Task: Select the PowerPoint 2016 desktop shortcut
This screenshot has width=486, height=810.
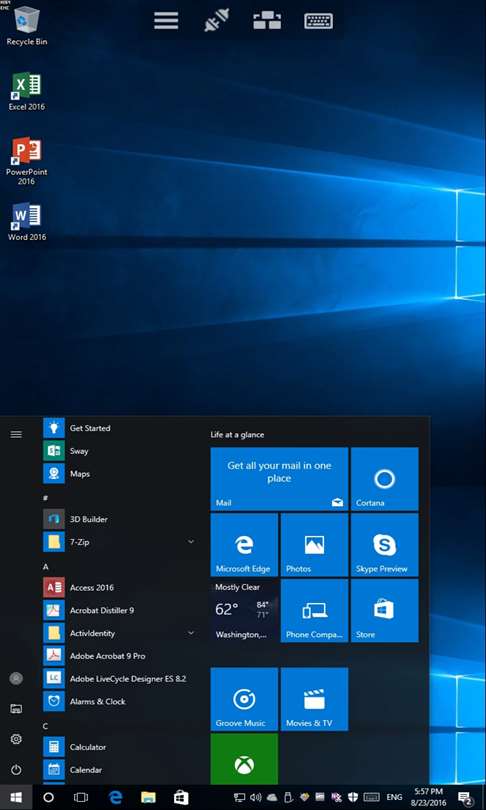Action: 26,161
